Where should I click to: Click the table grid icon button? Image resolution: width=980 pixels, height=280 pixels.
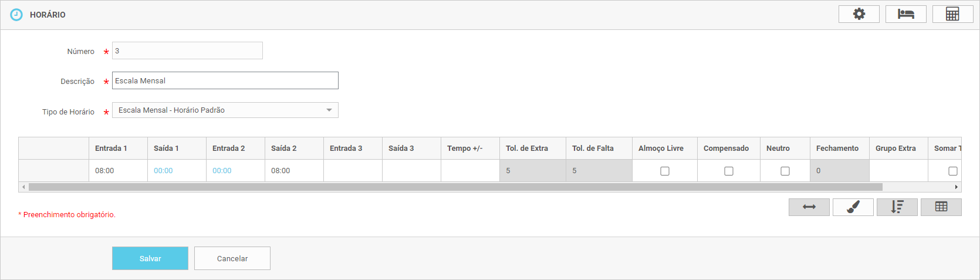(941, 207)
